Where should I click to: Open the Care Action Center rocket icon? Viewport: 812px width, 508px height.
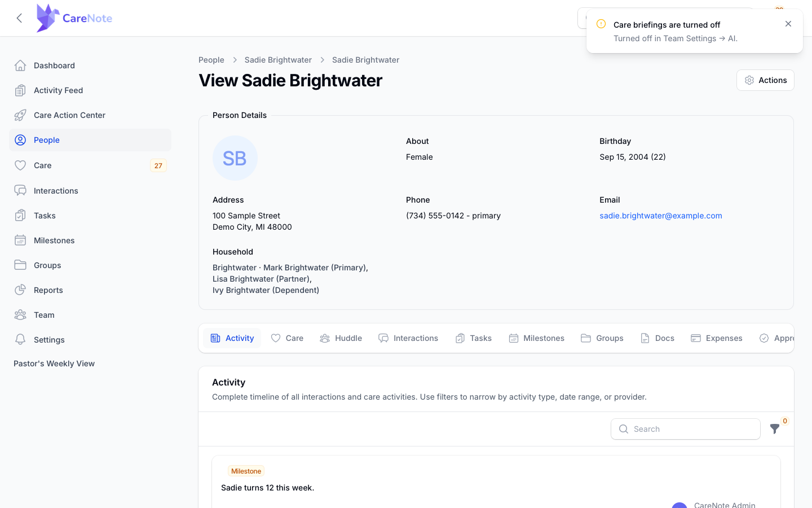coord(20,115)
